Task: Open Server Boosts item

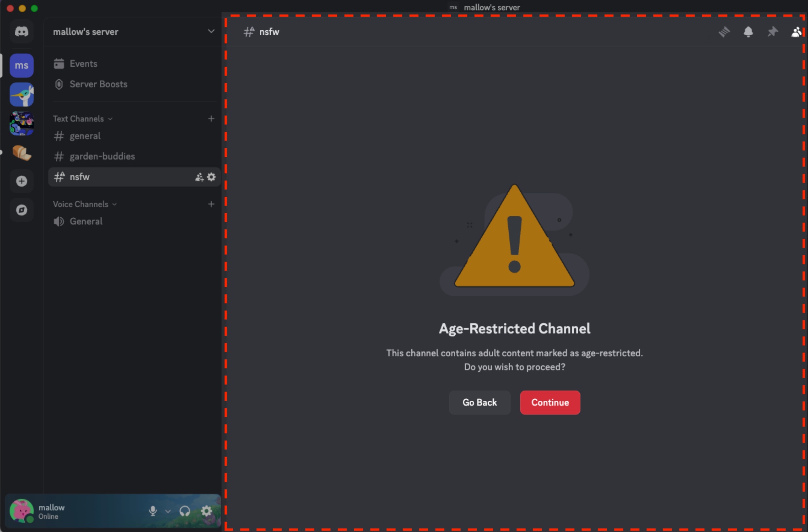Action: [x=98, y=84]
